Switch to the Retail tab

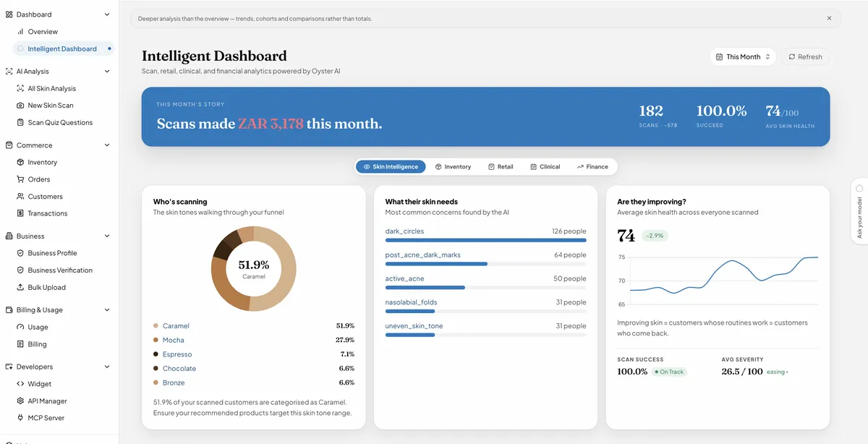[x=501, y=166]
